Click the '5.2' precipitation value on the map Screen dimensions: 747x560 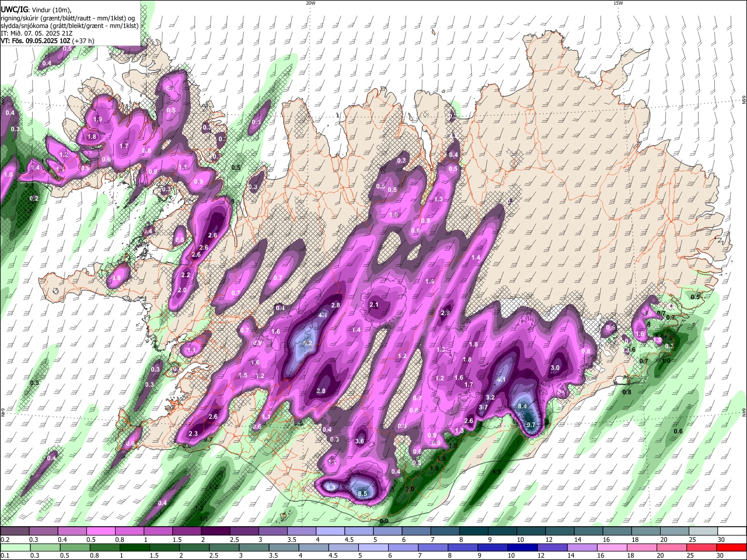pyautogui.click(x=309, y=343)
